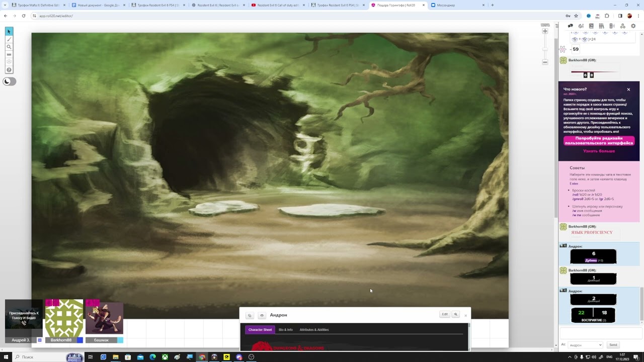Screen dimensions: 644x362
Task: Switch to the Bio & Info tab
Action: coord(286,330)
